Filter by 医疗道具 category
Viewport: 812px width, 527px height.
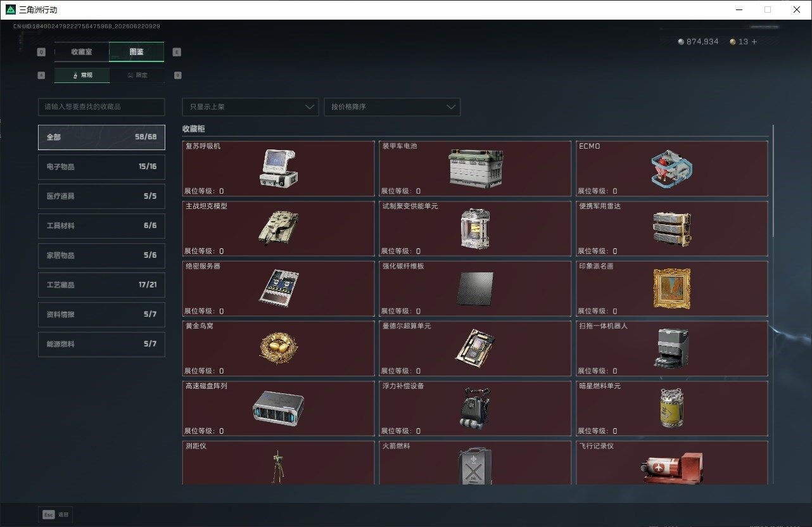click(101, 196)
